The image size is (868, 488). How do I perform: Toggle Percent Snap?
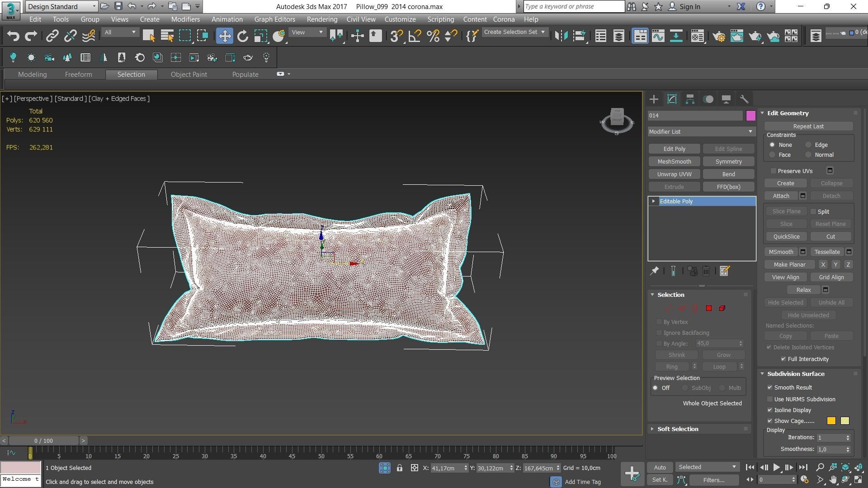click(x=433, y=36)
